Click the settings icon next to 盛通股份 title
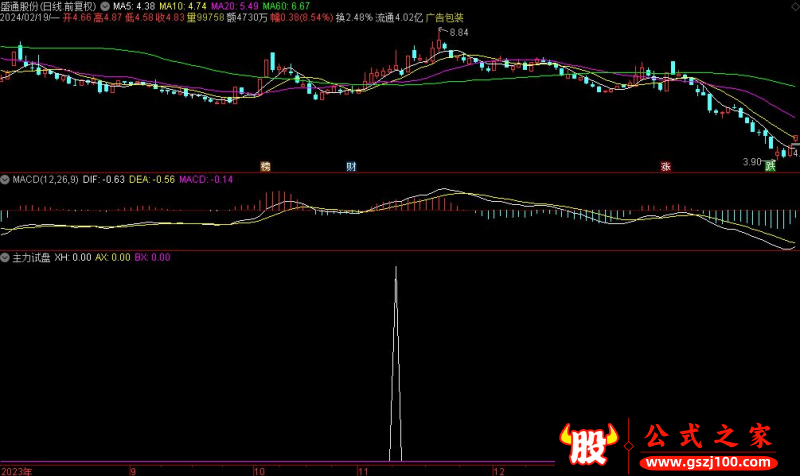This screenshot has height=476, width=800. (107, 6)
